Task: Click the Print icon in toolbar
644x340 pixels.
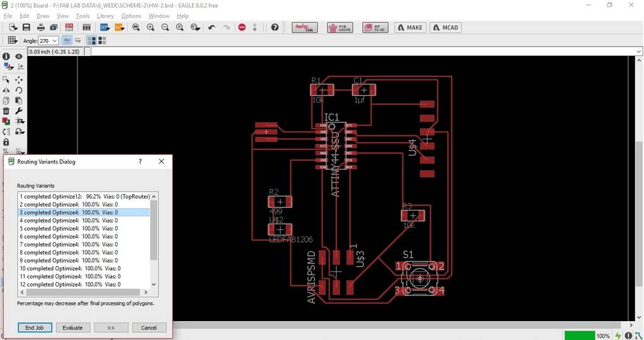Action: (x=41, y=28)
